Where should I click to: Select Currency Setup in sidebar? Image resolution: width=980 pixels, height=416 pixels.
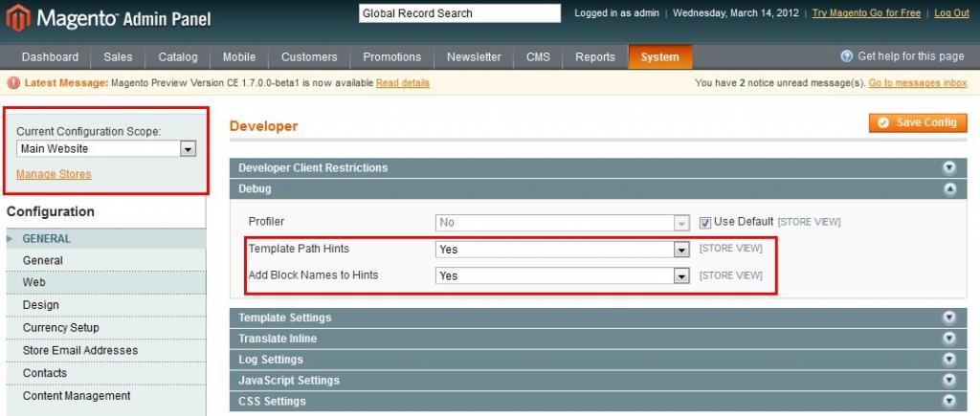105,327
